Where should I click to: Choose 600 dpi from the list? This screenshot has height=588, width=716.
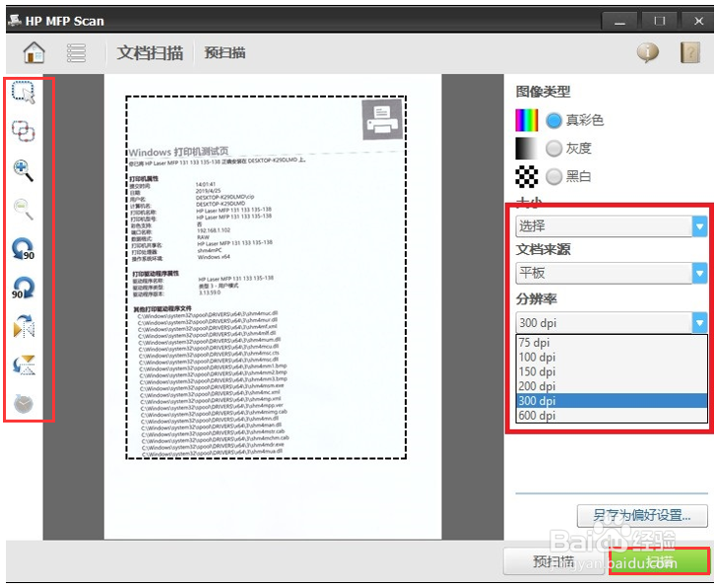click(612, 416)
